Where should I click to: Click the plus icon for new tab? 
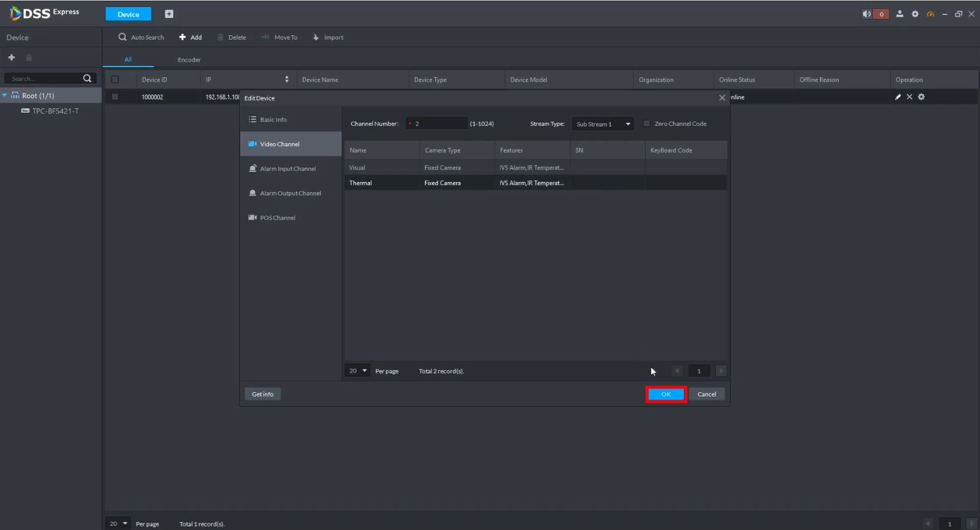[x=169, y=14]
